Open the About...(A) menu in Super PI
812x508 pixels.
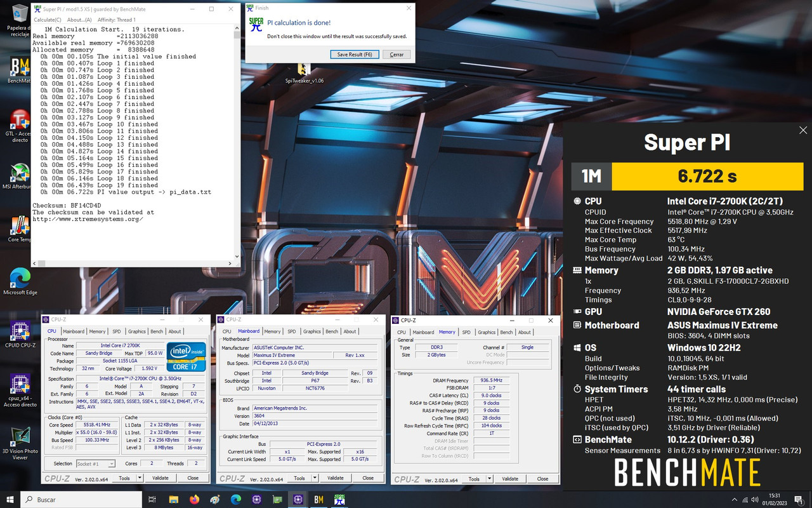click(x=79, y=20)
